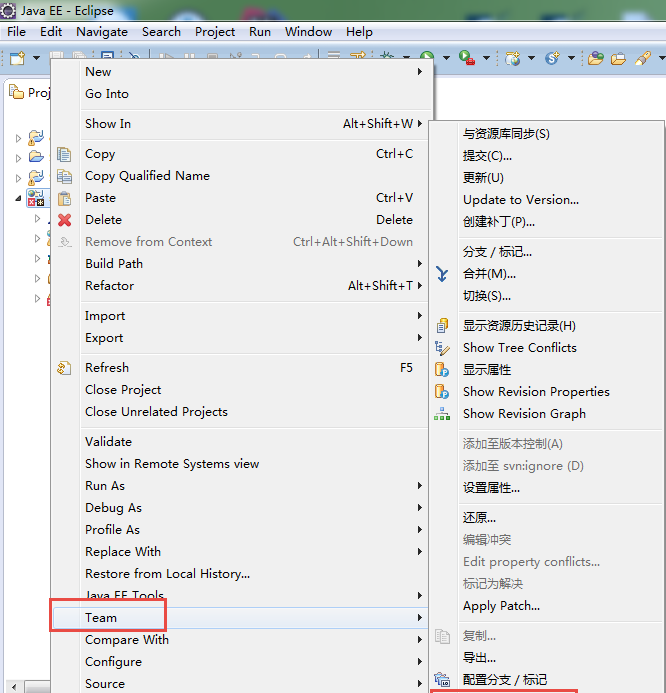
Task: Click Copy icon in context menu
Action: point(64,154)
